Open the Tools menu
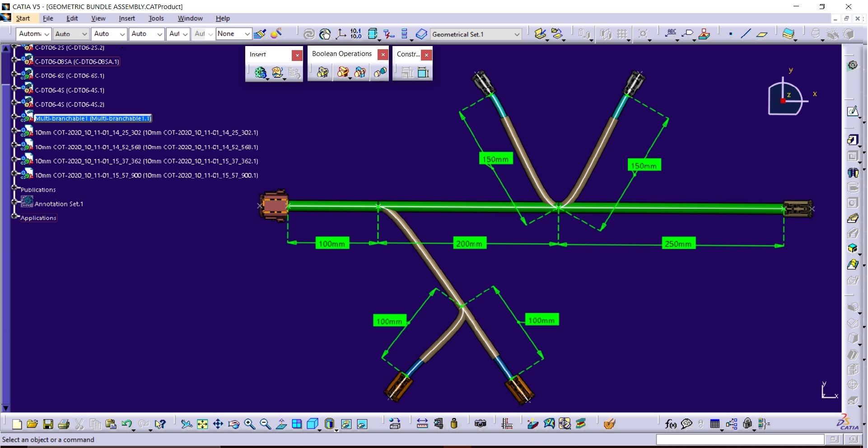This screenshot has height=448, width=868. [156, 18]
